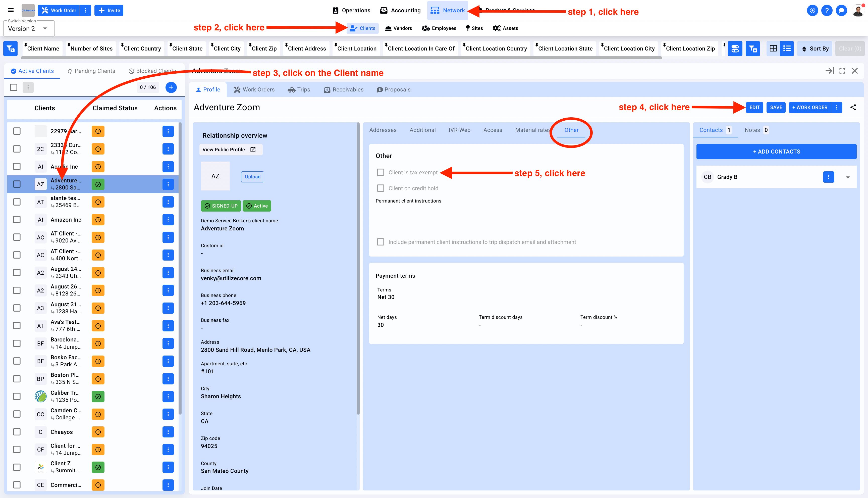
Task: Check the Client on credit hold box
Action: tap(381, 188)
